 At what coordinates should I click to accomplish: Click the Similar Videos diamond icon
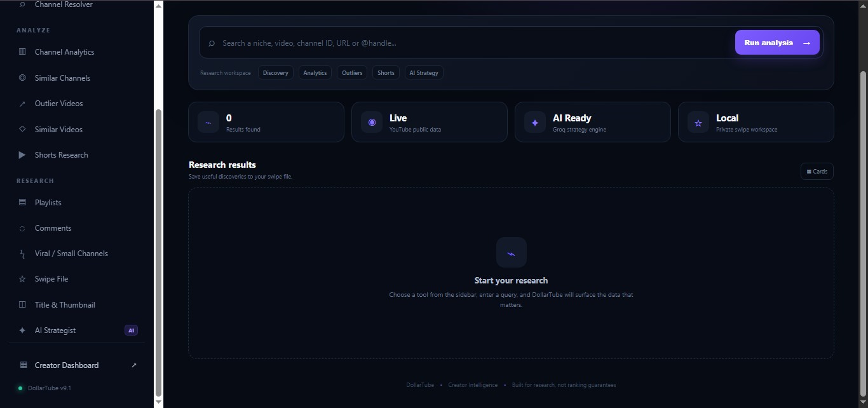pyautogui.click(x=22, y=129)
